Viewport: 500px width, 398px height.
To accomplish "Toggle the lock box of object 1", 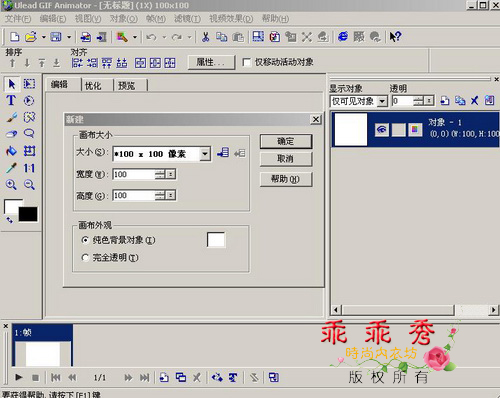I will (398, 129).
